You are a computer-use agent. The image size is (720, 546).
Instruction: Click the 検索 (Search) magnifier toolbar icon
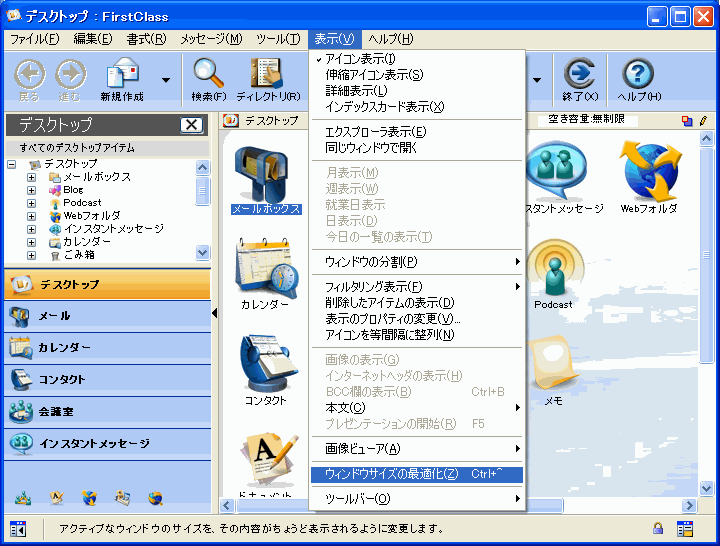point(209,75)
